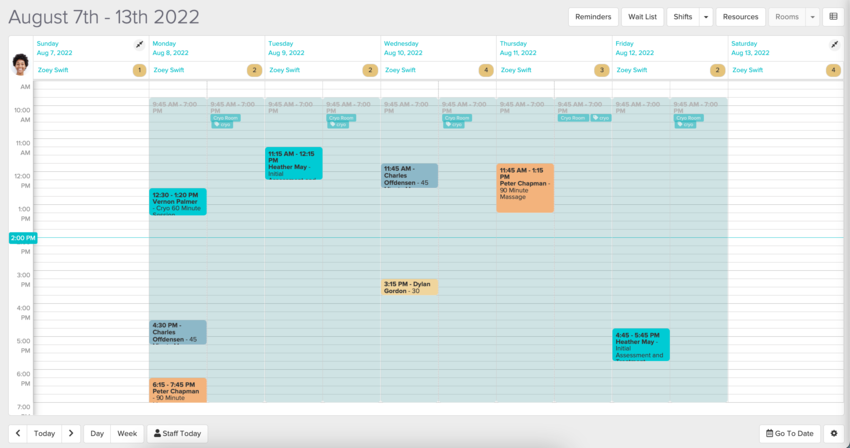Open the Wait List

coord(642,17)
